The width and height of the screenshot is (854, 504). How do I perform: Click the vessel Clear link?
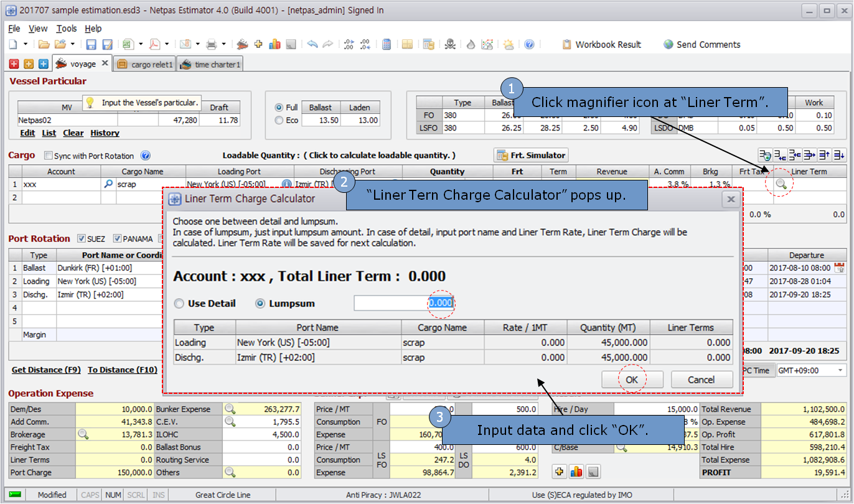(73, 133)
